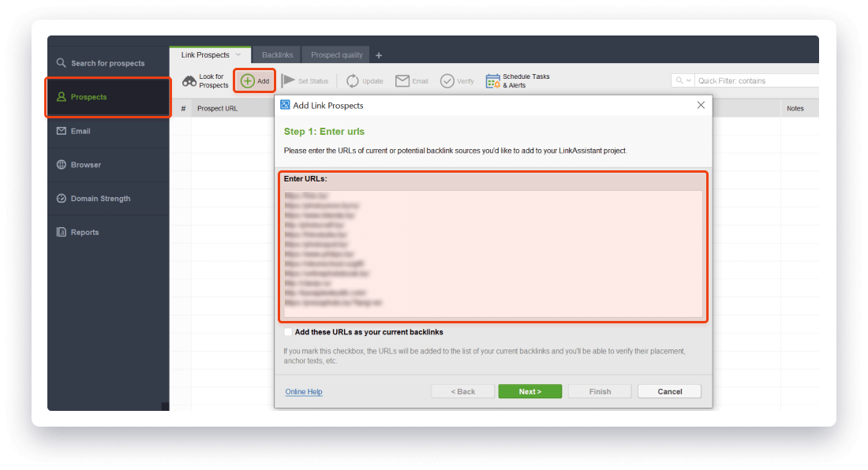Click Look for Prospects binoculars button
This screenshot has width=868, height=470.
pyautogui.click(x=205, y=80)
